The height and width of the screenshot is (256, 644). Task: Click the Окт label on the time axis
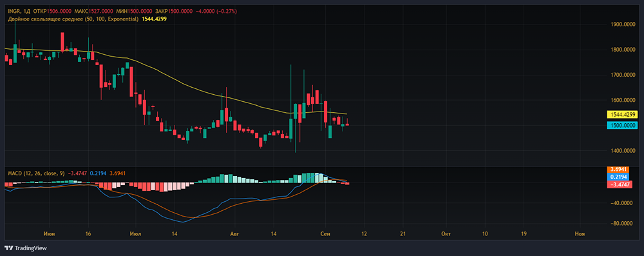point(446,234)
